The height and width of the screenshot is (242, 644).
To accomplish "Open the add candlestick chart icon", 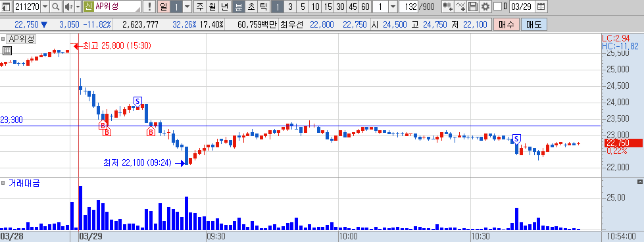I will click(449, 7).
